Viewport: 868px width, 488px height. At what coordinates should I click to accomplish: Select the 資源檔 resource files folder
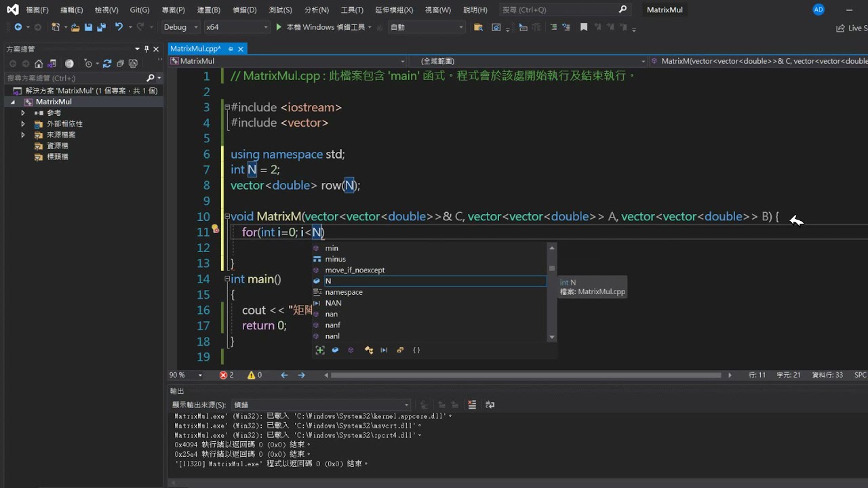click(x=57, y=146)
